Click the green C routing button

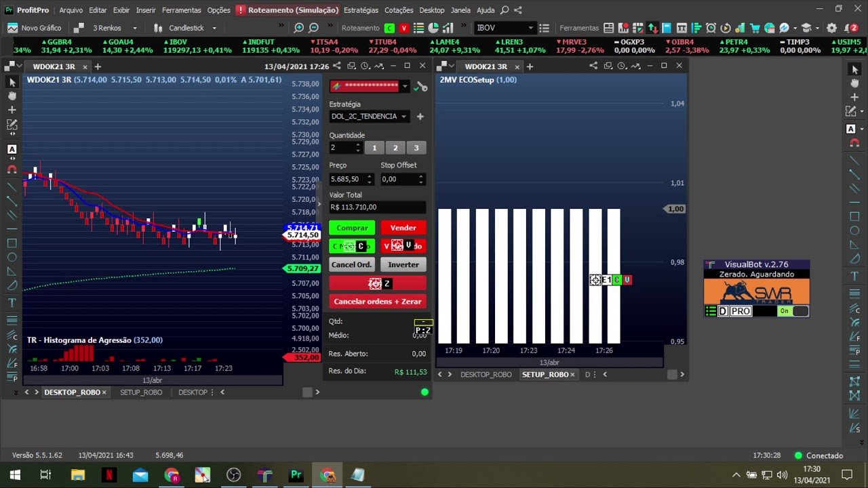(x=389, y=28)
